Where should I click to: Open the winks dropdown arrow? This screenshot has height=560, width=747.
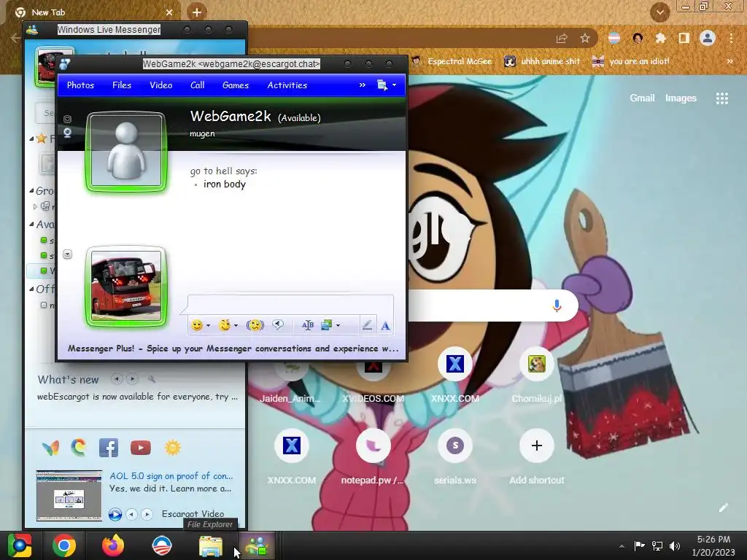[x=236, y=326]
